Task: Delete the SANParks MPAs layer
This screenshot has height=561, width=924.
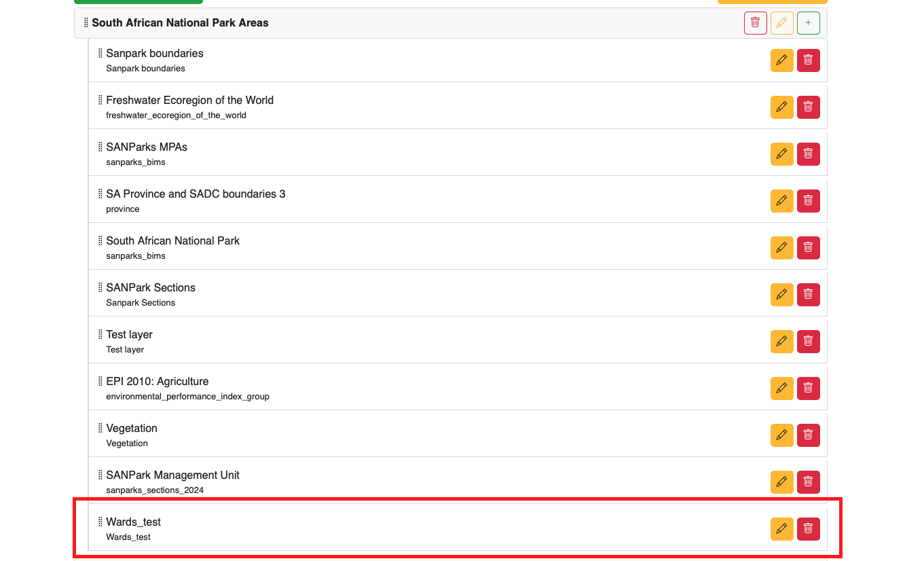Action: click(808, 154)
